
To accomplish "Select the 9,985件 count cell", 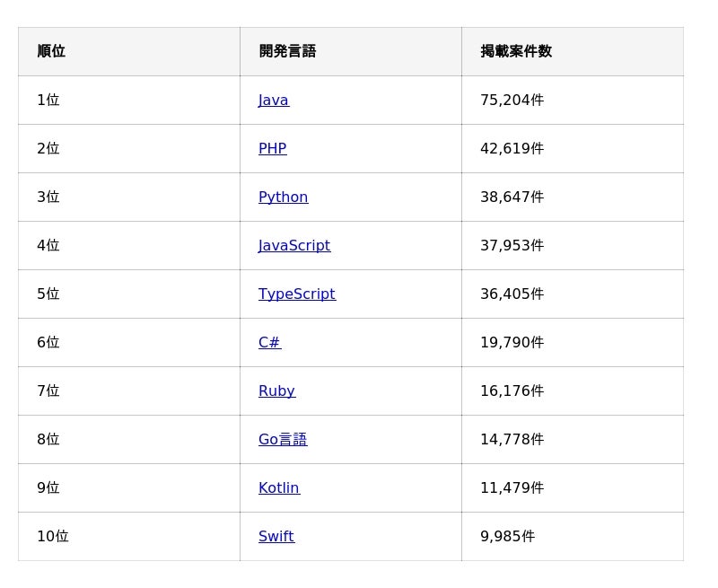I will pyautogui.click(x=507, y=537).
